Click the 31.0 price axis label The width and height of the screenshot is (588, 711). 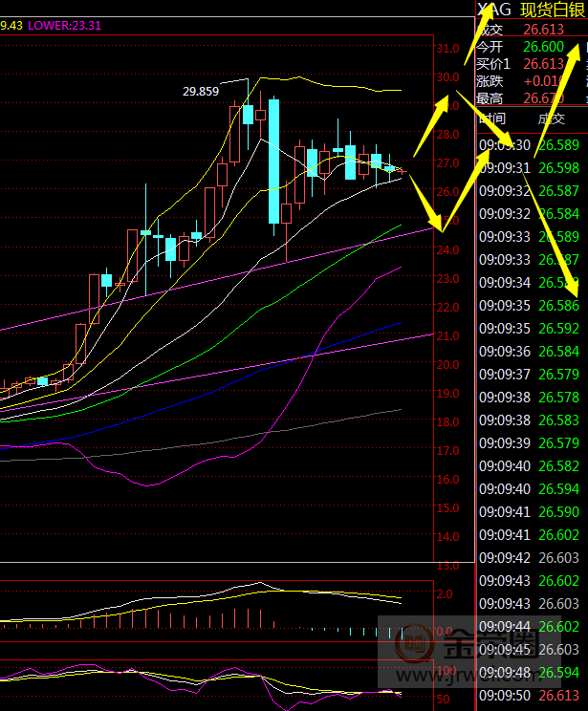coord(447,48)
